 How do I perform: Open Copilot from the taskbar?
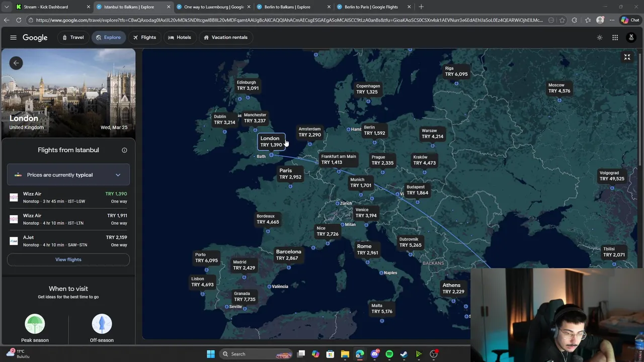point(315,354)
